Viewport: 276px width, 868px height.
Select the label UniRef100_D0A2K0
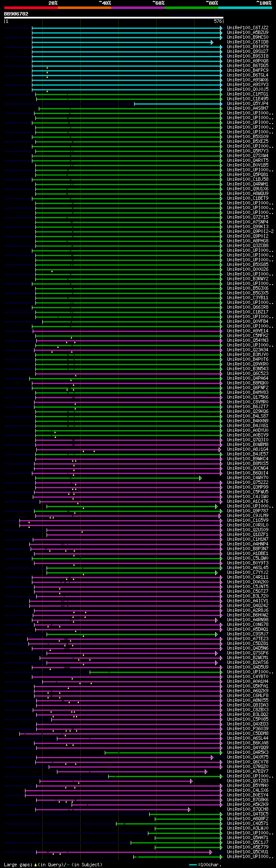[x=248, y=582]
